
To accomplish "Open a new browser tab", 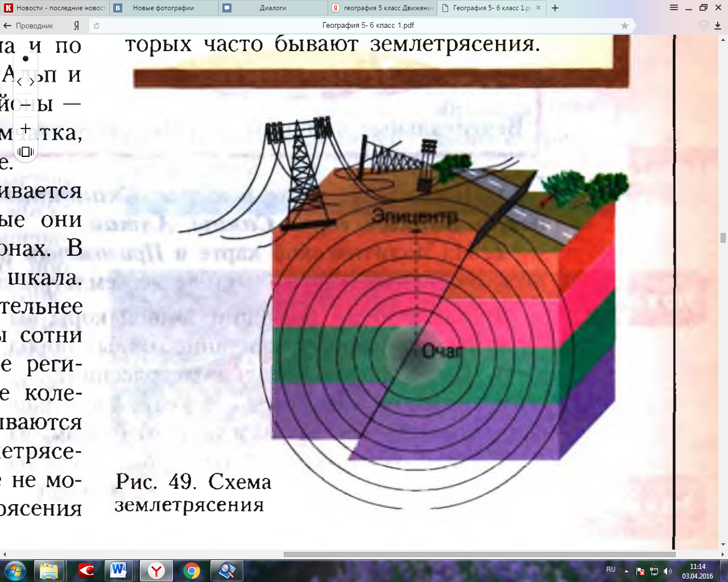I will 555,8.
